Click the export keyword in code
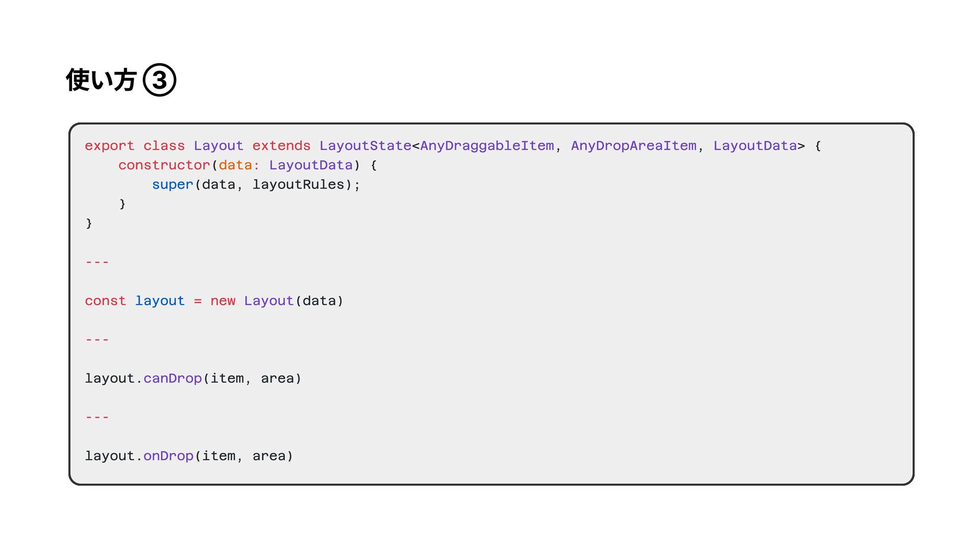Image resolution: width=980 pixels, height=551 pixels. coord(109,146)
